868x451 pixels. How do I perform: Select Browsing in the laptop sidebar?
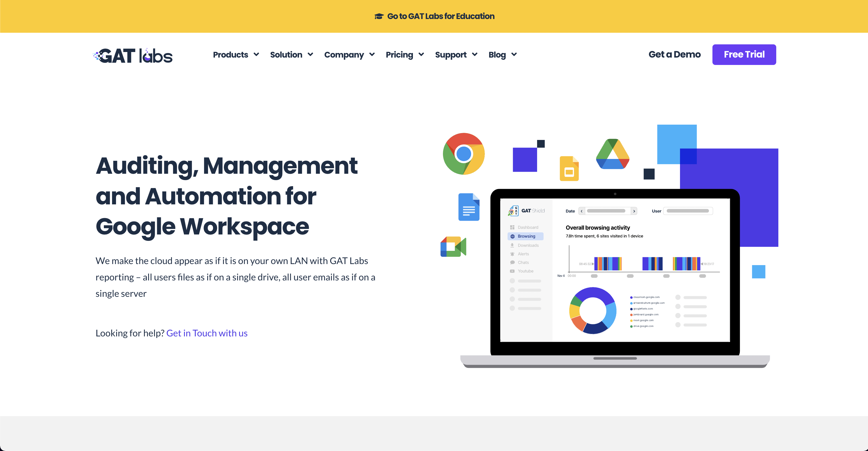[x=526, y=236]
